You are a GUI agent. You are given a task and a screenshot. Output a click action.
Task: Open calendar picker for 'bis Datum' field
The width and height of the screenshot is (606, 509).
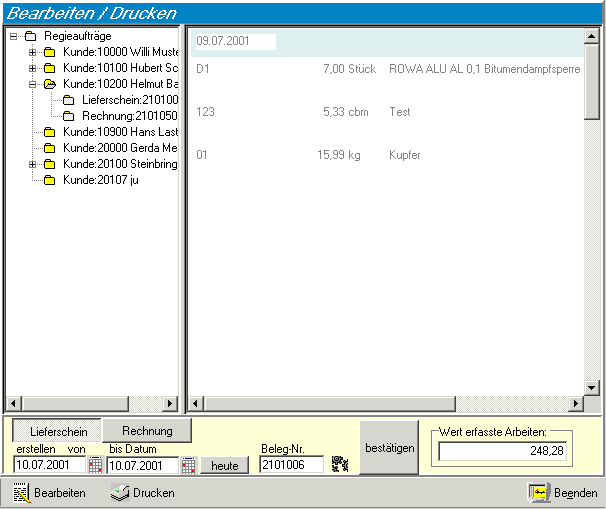coord(189,465)
